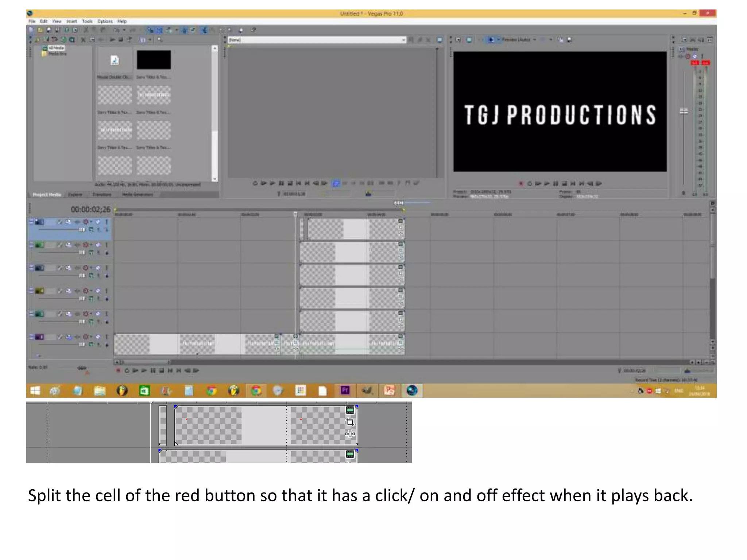
Task: Open the Project Media Views dropdown arrow
Action: [150, 39]
